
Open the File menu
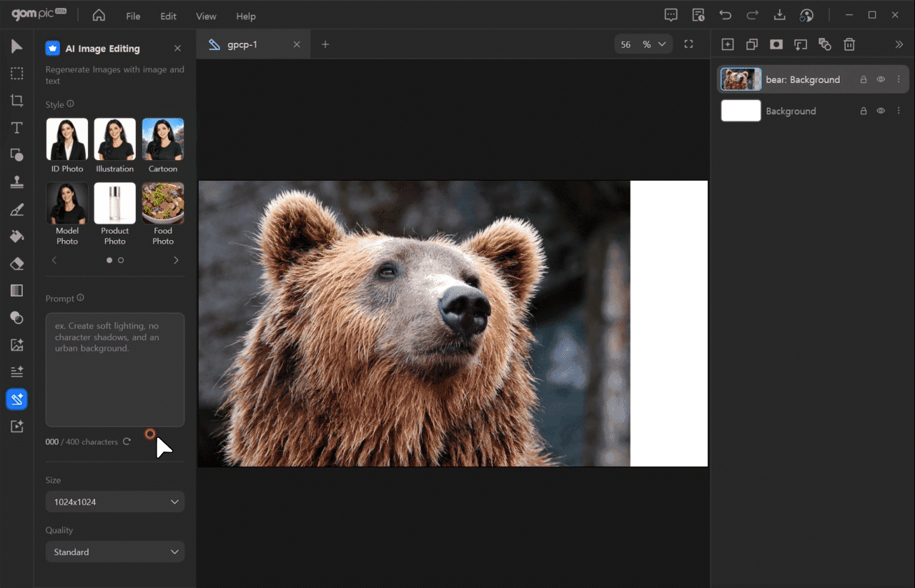click(x=133, y=16)
